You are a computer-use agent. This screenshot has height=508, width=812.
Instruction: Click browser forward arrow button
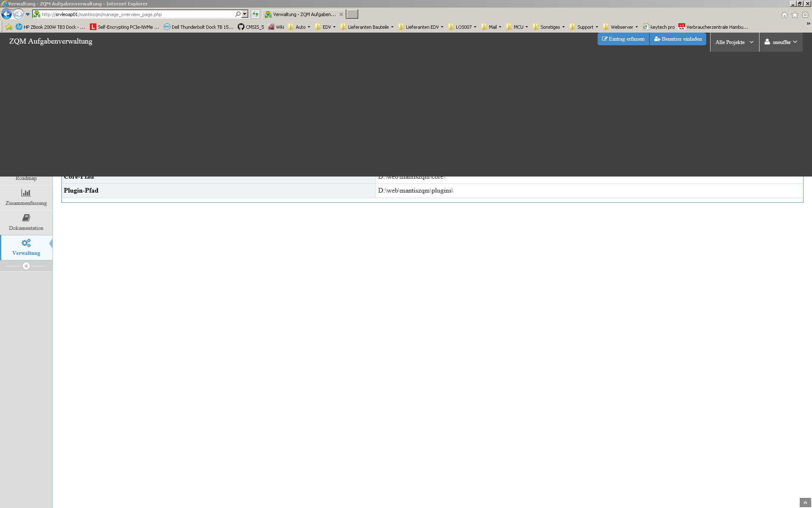click(x=18, y=14)
